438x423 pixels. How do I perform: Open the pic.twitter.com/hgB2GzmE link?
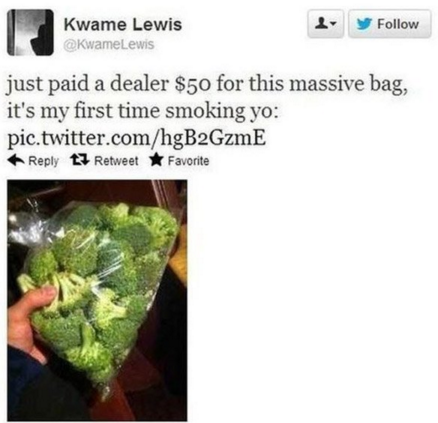137,138
